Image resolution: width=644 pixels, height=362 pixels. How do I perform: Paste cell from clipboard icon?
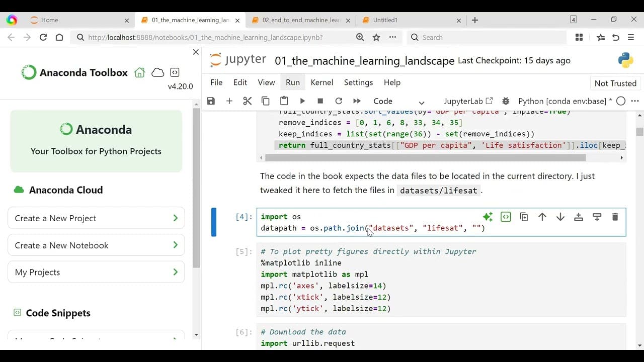click(x=284, y=101)
